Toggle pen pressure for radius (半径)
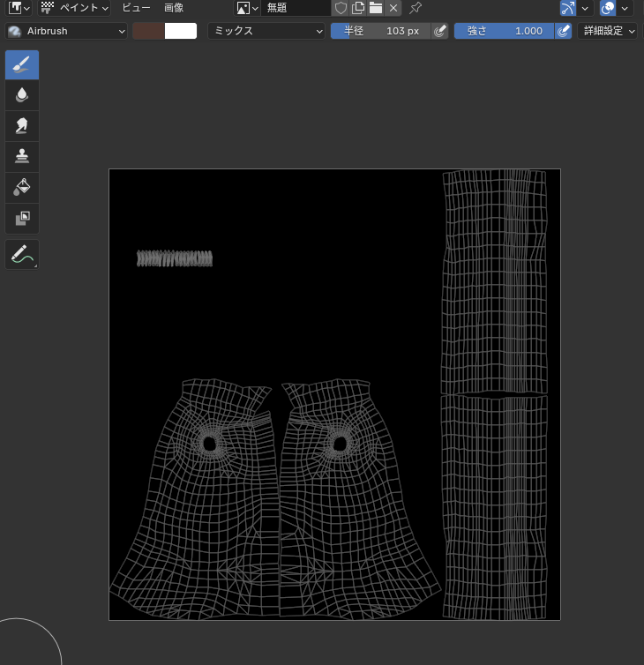Image resolution: width=644 pixels, height=665 pixels. 439,31
